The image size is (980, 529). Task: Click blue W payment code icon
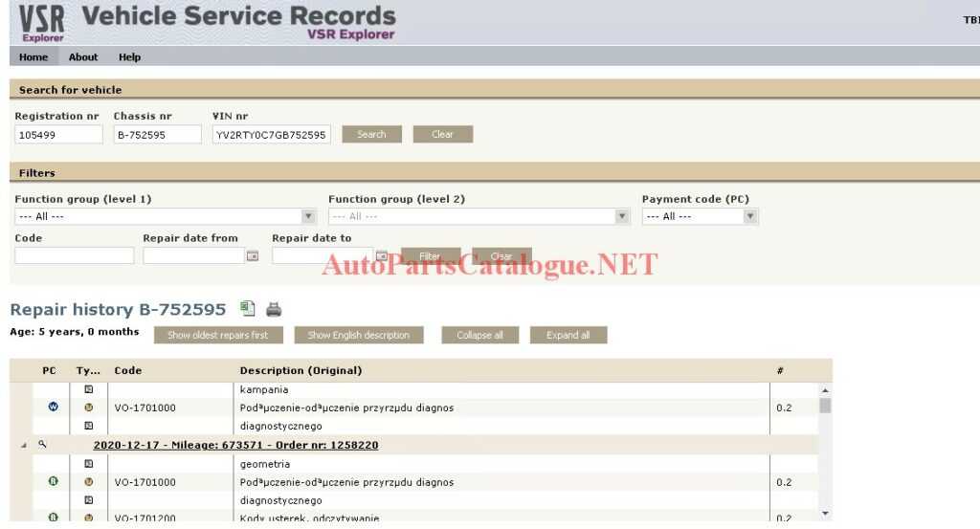tap(54, 408)
